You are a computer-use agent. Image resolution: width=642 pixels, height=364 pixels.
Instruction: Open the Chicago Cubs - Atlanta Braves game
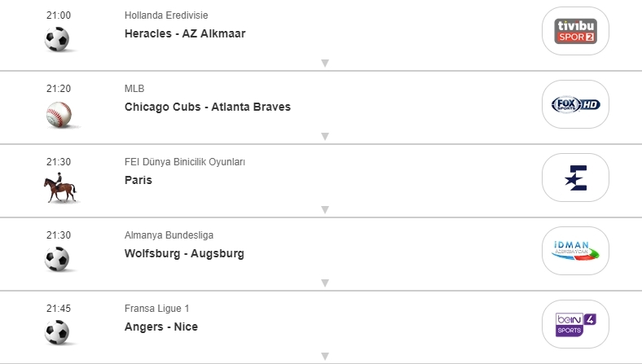208,107
